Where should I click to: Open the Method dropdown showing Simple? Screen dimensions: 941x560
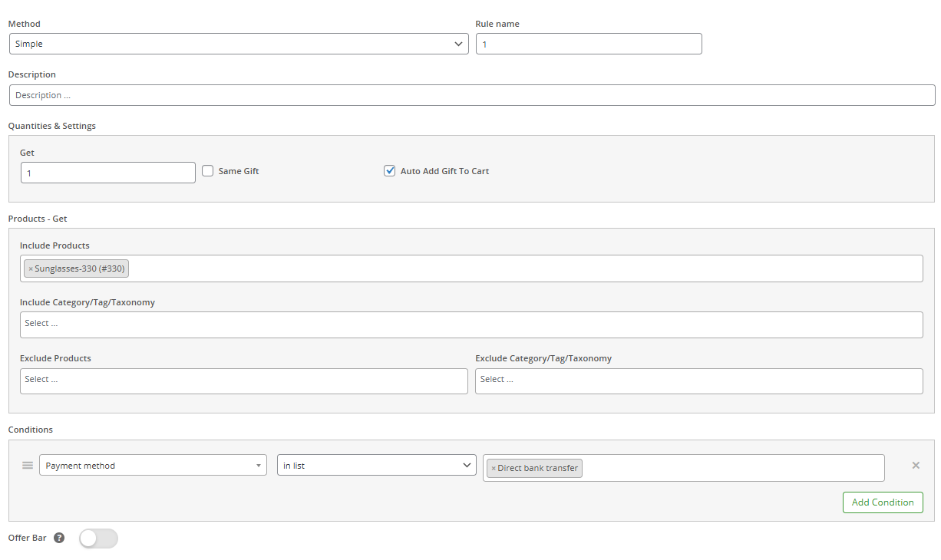pos(238,44)
